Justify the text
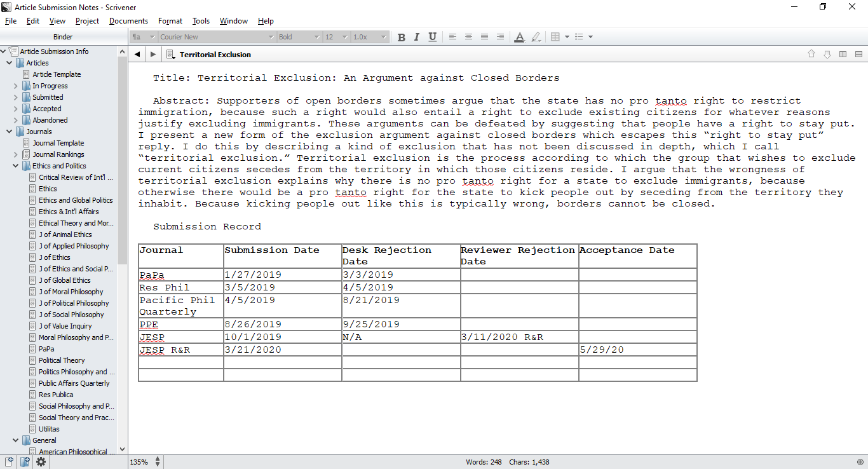 [484, 37]
